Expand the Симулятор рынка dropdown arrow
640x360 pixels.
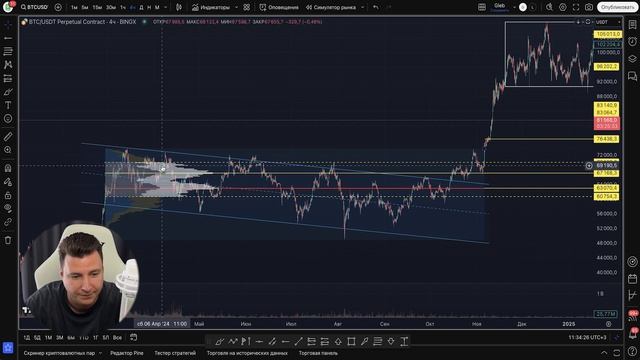pyautogui.click(x=362, y=7)
